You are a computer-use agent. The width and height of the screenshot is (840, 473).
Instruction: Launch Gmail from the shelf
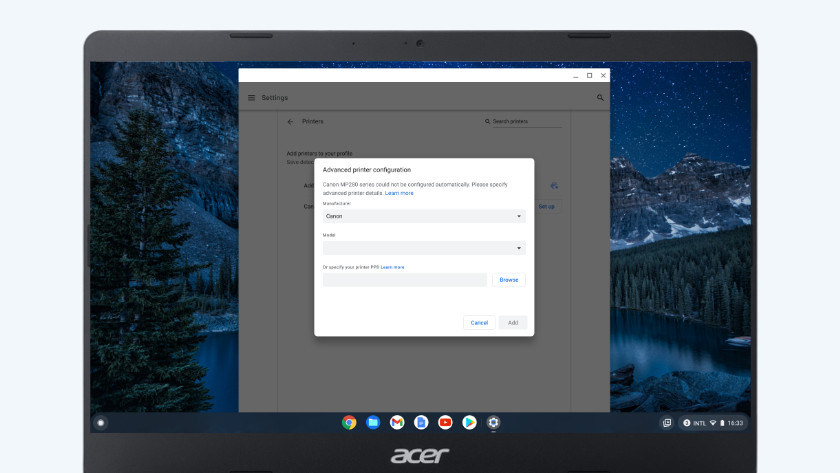397,423
